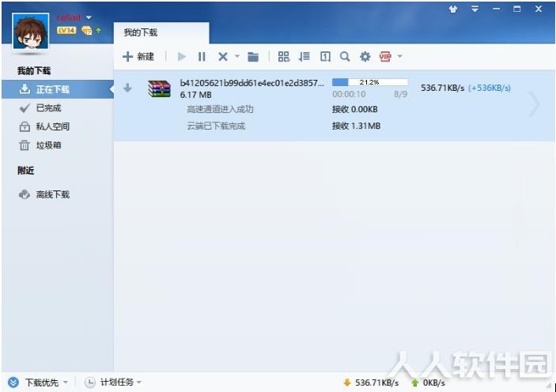The width and height of the screenshot is (556, 392).
Task: Expand the 下载优先 dropdown arrow
Action: point(65,383)
